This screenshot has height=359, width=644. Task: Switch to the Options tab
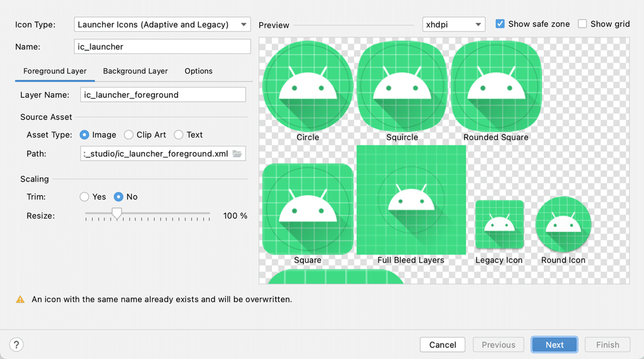(x=199, y=71)
